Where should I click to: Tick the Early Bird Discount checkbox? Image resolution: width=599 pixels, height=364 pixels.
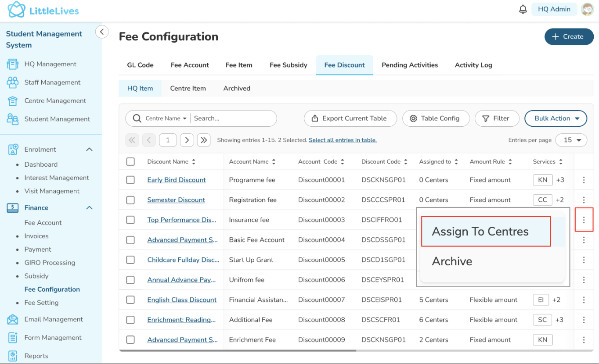coord(130,180)
